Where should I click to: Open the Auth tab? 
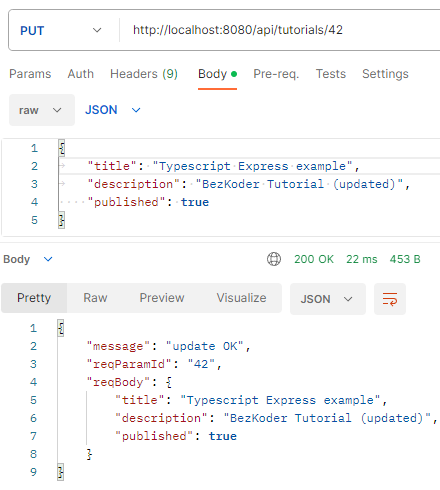pos(81,74)
